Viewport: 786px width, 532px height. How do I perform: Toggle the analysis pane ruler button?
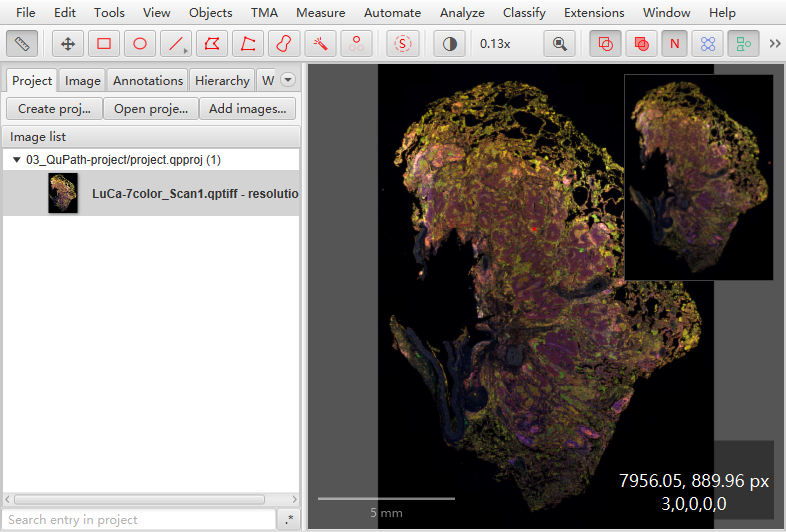point(22,44)
